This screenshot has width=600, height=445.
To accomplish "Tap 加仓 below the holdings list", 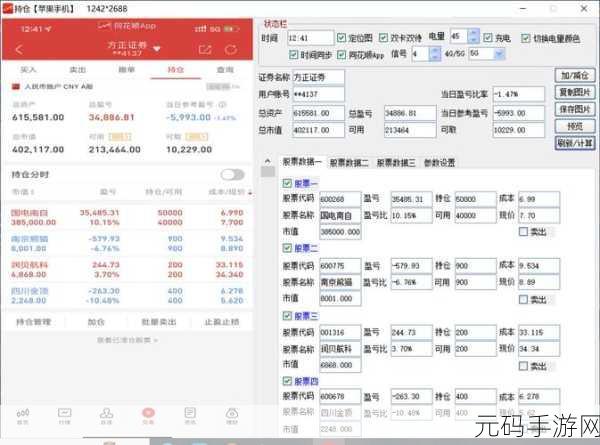I will 96,322.
